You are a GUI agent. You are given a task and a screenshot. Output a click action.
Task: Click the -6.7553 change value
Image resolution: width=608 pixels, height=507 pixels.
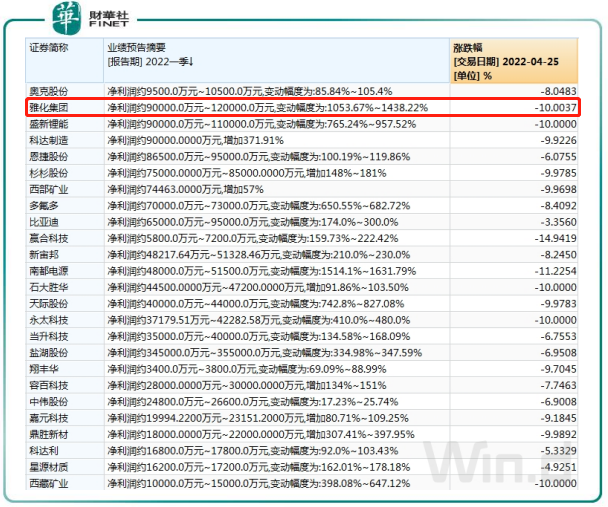558,336
